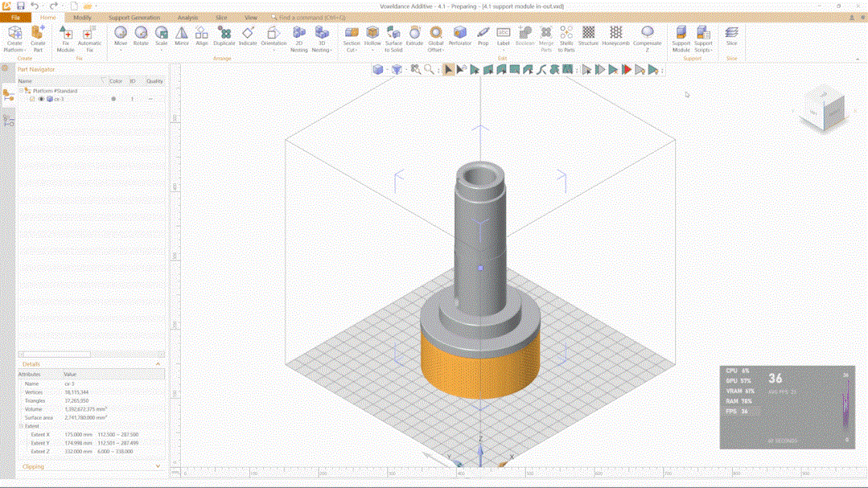
Task: Open the Support Module
Action: tap(681, 38)
